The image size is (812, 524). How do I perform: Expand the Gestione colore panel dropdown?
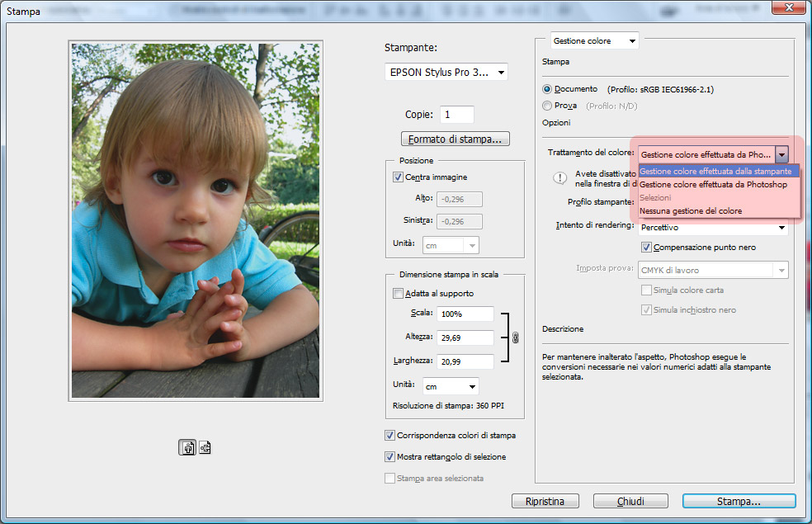594,40
